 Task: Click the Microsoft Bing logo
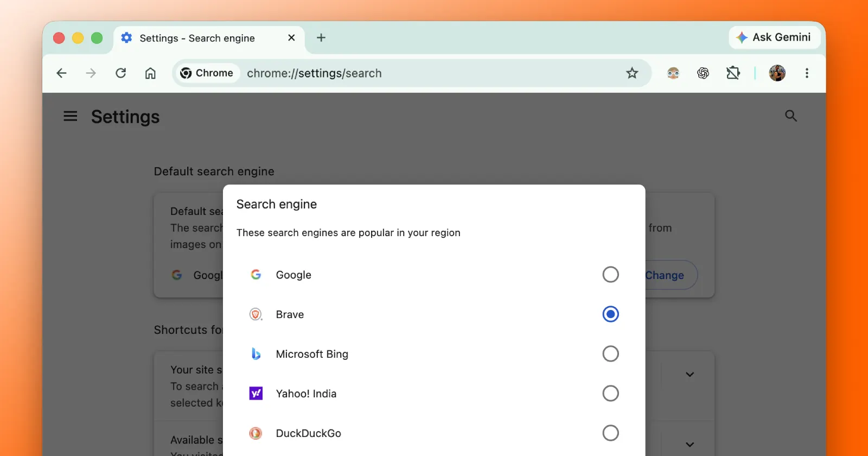(x=256, y=354)
